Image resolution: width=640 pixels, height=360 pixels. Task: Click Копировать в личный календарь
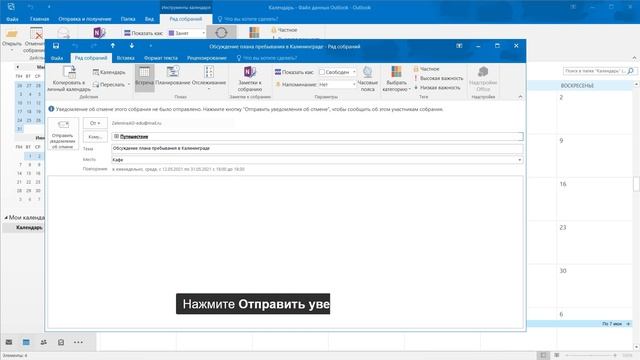click(69, 79)
